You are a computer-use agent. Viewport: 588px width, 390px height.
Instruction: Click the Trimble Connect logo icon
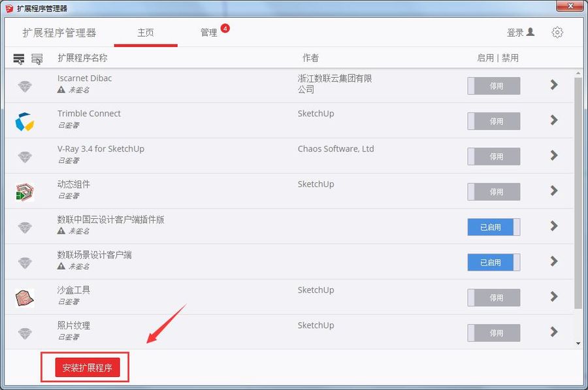coord(25,122)
